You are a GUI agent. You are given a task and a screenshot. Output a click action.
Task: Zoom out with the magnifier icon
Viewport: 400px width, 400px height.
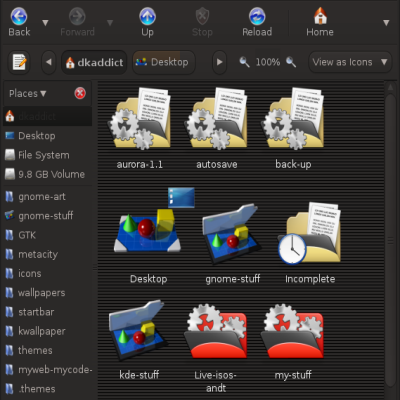244,62
